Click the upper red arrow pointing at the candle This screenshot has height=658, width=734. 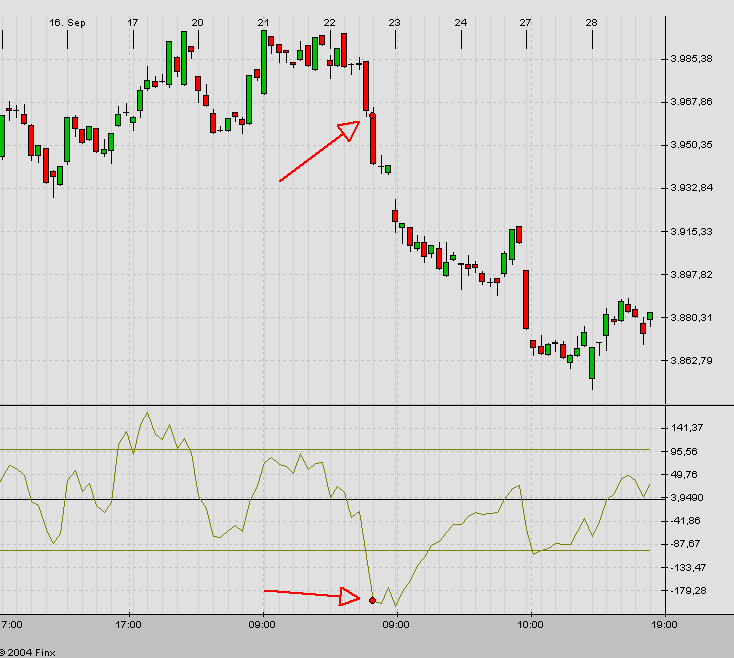320,151
